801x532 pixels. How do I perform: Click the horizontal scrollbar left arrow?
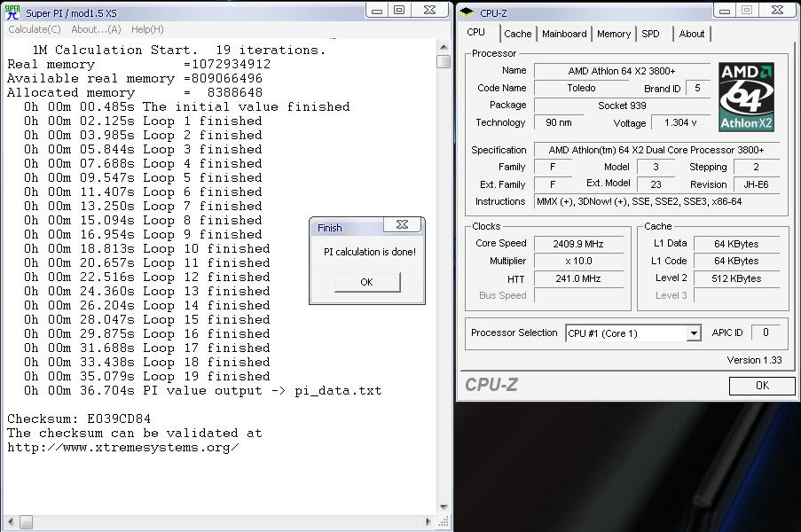[x=11, y=521]
